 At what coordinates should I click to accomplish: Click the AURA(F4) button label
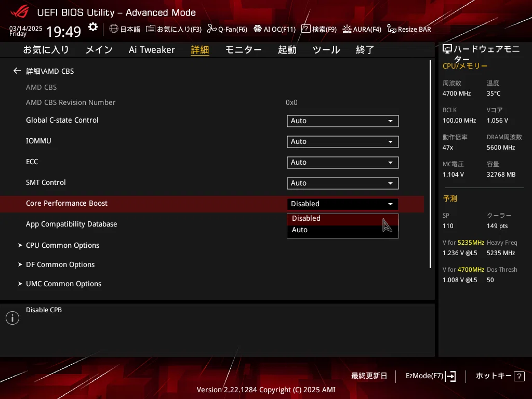point(367,29)
